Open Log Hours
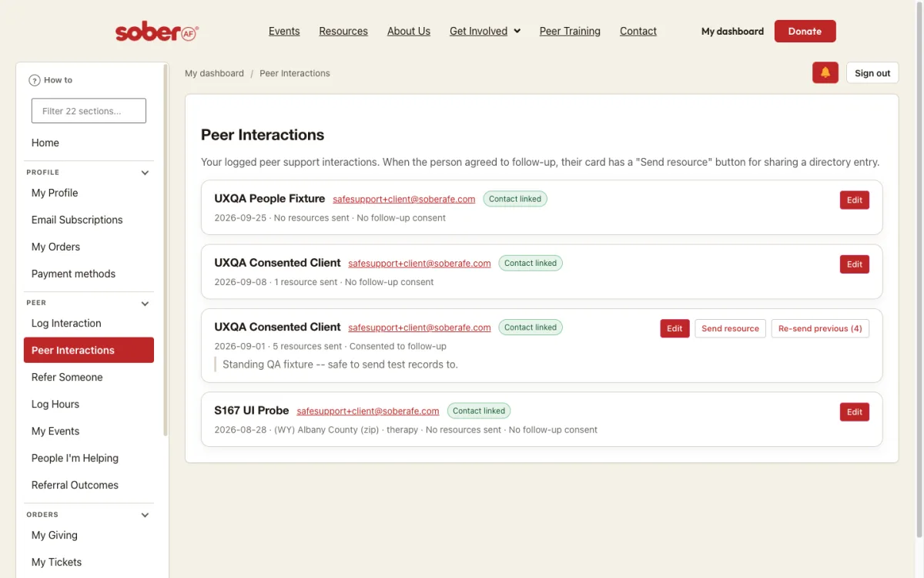This screenshot has height=578, width=924. tap(89, 404)
